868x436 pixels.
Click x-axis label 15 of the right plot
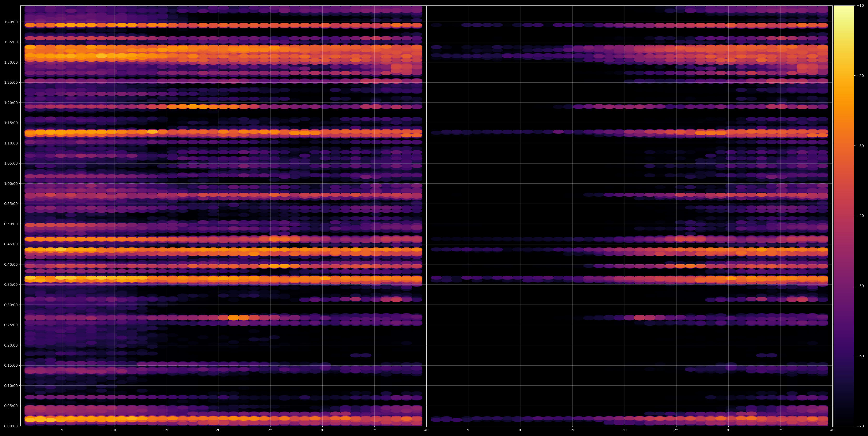(x=572, y=430)
